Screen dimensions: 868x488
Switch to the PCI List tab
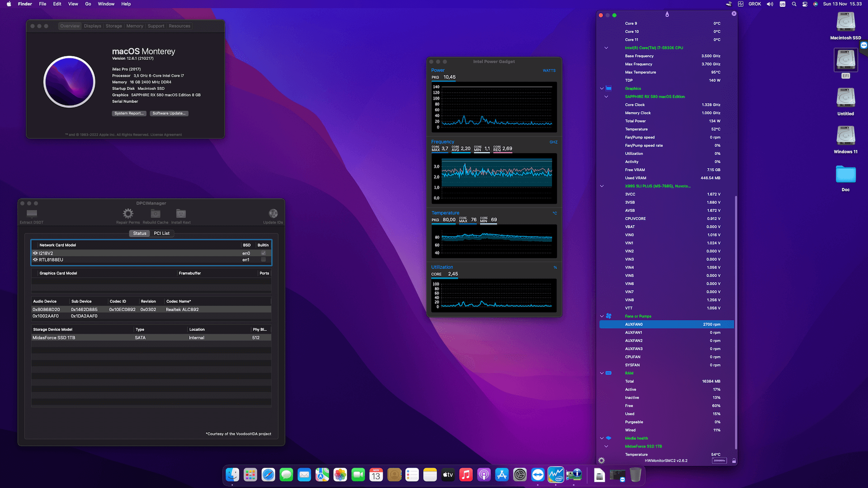click(x=162, y=233)
